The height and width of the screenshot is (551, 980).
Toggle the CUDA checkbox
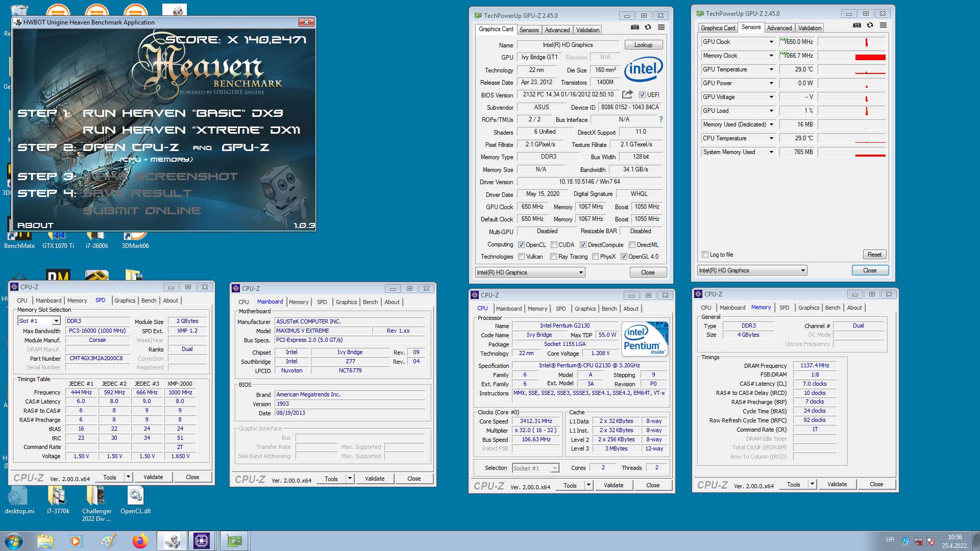click(554, 245)
